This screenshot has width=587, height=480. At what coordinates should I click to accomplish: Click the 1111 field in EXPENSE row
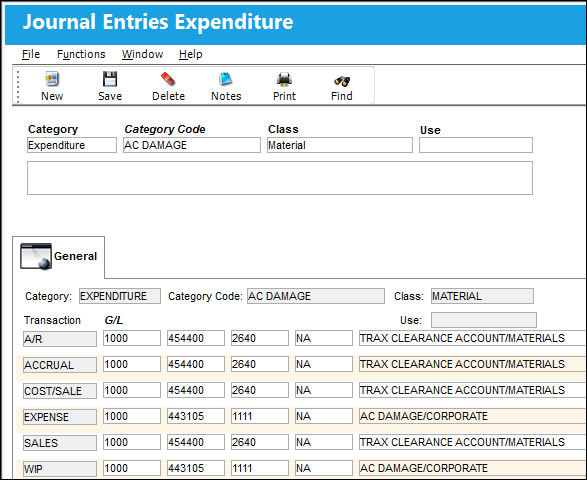pos(260,416)
